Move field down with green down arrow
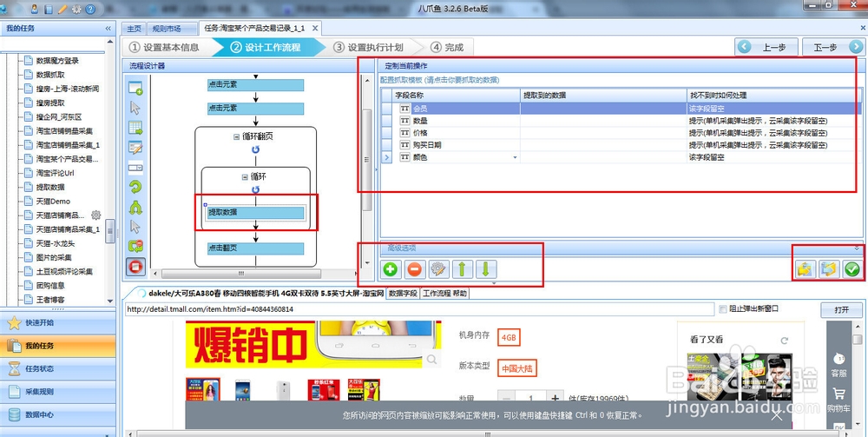Screen dimensions: 868x437 485,269
